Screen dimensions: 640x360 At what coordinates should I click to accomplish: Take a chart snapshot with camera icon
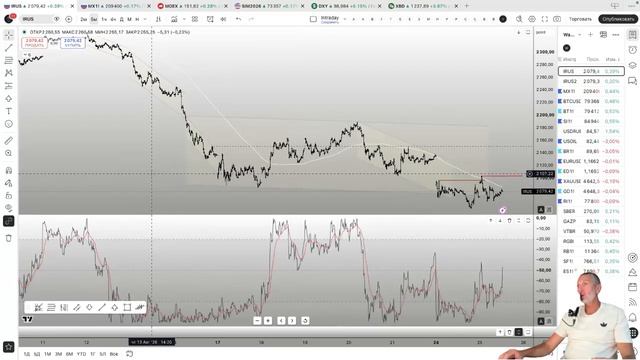click(x=557, y=19)
